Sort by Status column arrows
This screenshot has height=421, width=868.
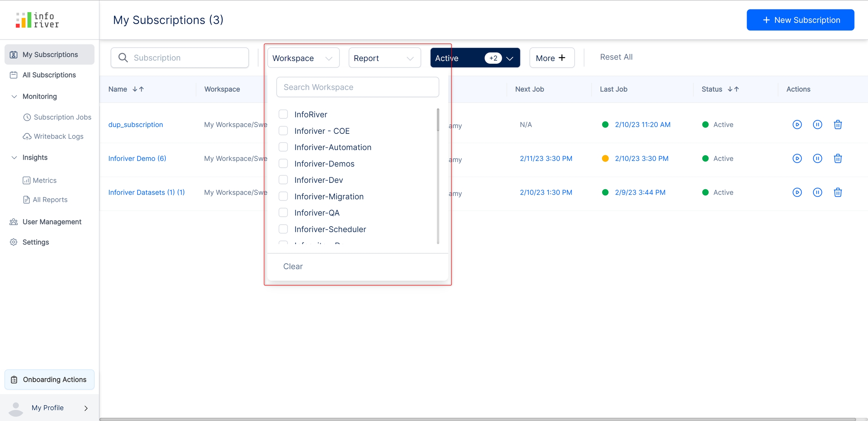733,89
